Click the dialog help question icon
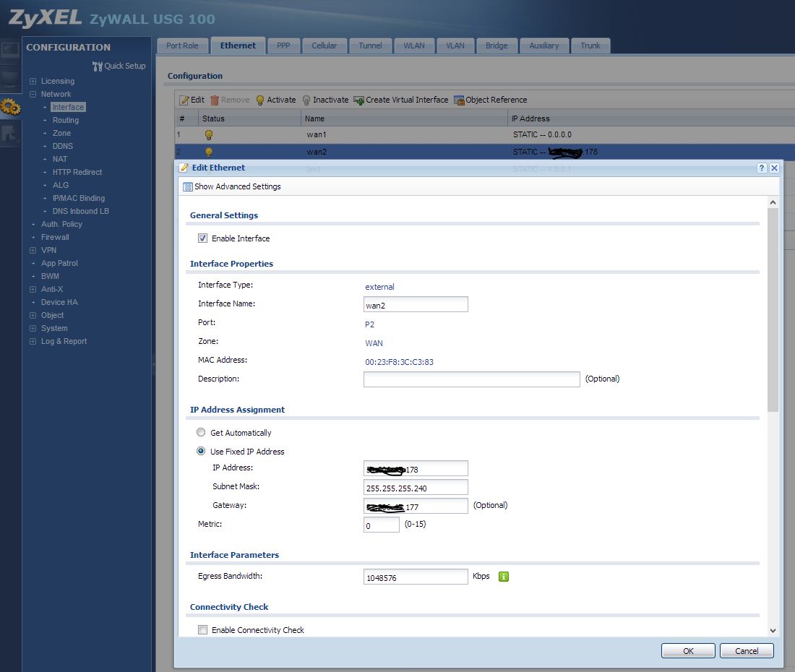 762,168
